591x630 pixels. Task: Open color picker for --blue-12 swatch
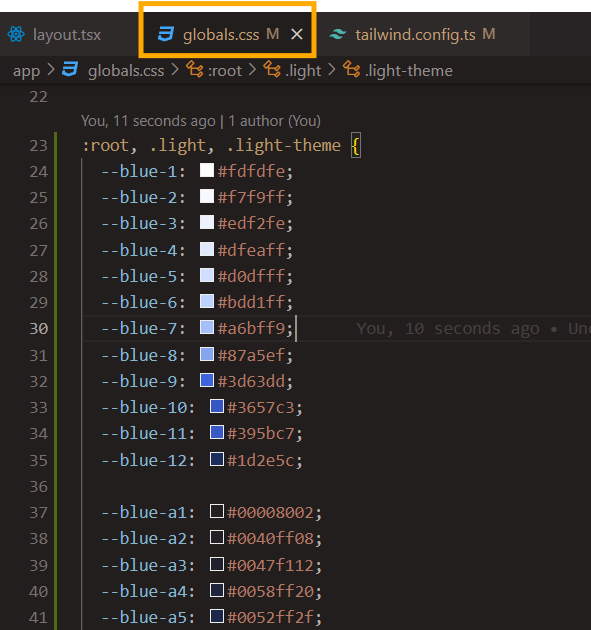pyautogui.click(x=217, y=459)
